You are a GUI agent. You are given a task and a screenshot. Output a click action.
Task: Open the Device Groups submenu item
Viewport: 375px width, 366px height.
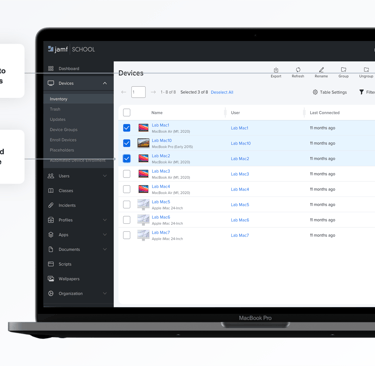[63, 129]
